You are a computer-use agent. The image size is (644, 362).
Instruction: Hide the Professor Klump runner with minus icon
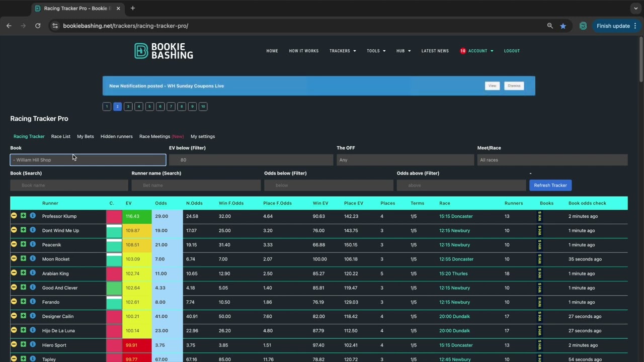point(14,216)
